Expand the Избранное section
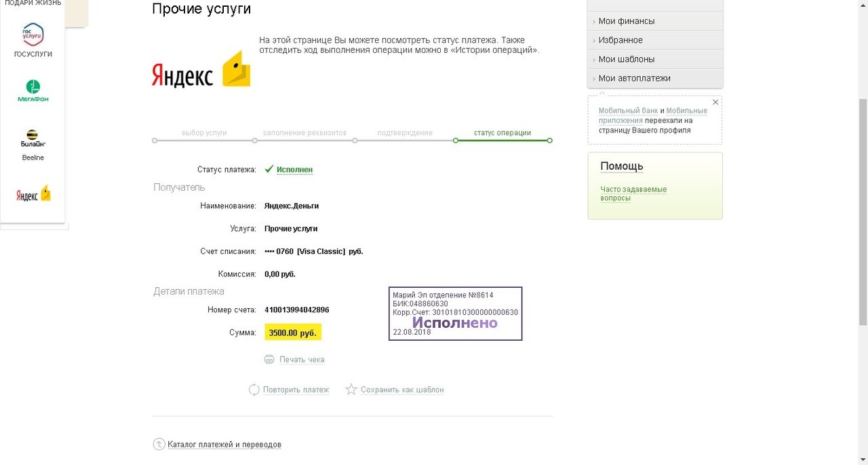Image resolution: width=868 pixels, height=465 pixels. 620,40
